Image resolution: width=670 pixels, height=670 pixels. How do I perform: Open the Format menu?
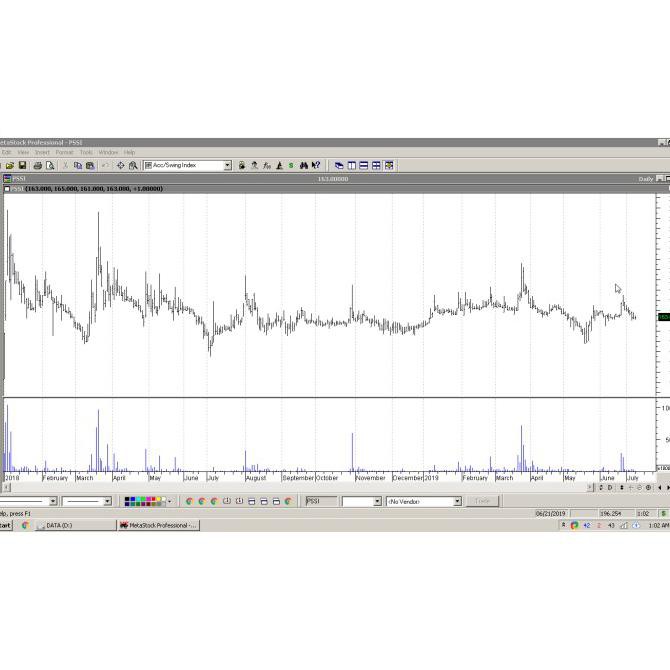tap(65, 152)
